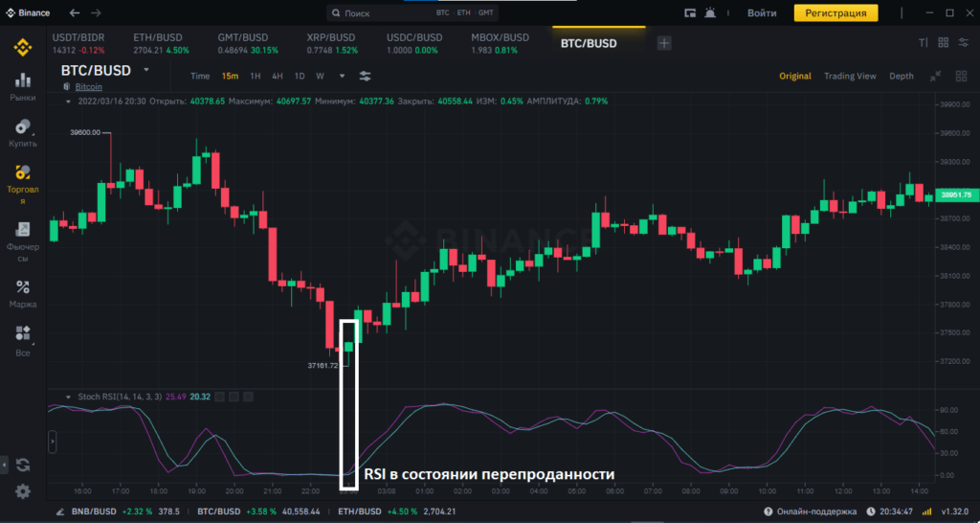Viewport: 980px width, 523px height.
Task: Click the Войти login link
Action: pos(762,13)
